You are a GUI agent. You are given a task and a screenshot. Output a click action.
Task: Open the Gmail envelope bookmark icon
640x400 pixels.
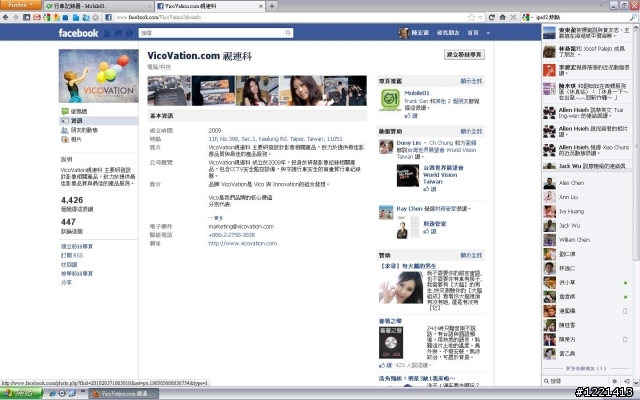click(37, 17)
